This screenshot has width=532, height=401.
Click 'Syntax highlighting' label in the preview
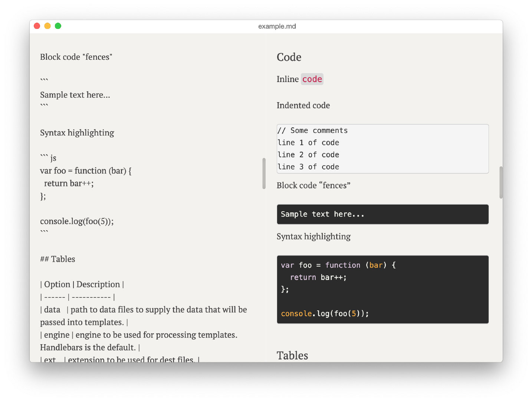[313, 237]
